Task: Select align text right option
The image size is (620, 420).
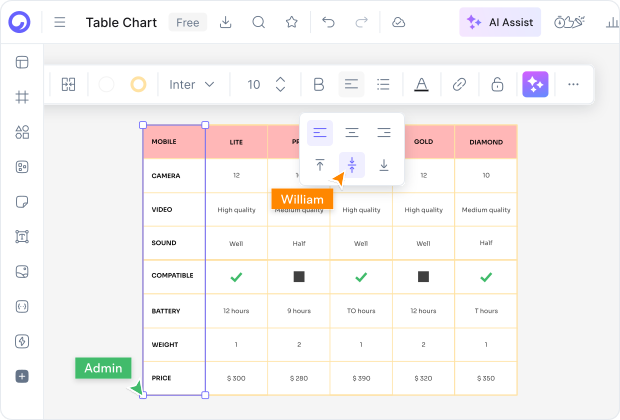Action: [384, 132]
